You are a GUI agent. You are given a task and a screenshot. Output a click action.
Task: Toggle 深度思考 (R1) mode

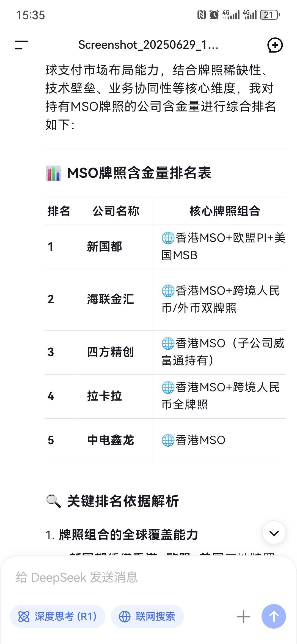[x=58, y=616]
